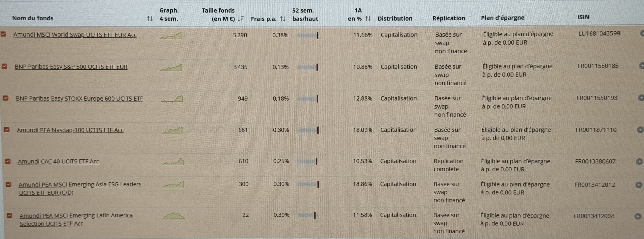Open Amundi PEA MSCI Emerging Latin America link
Image resolution: width=644 pixels, height=239 pixels.
pos(76,215)
